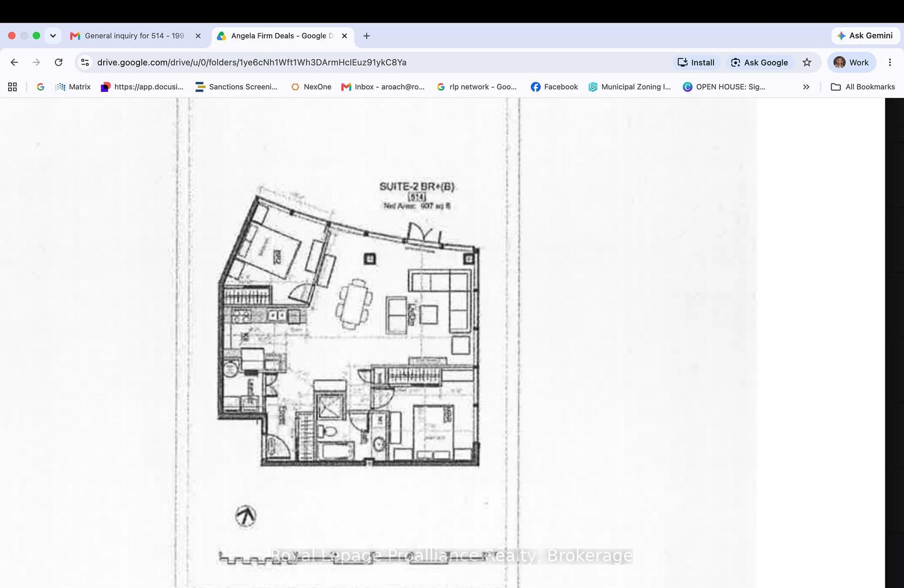Open the Google bookmark icon
Screen dimensions: 904x588
pos(40,87)
